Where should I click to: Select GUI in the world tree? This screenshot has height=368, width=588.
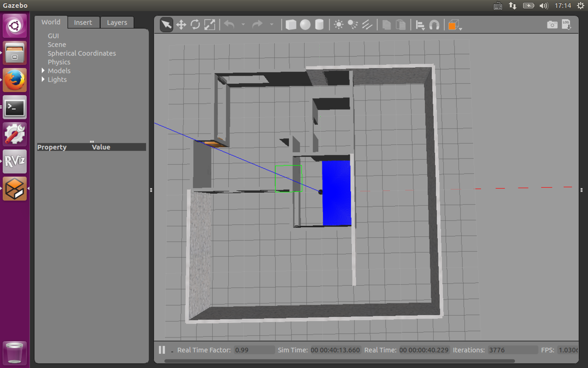[x=53, y=36]
